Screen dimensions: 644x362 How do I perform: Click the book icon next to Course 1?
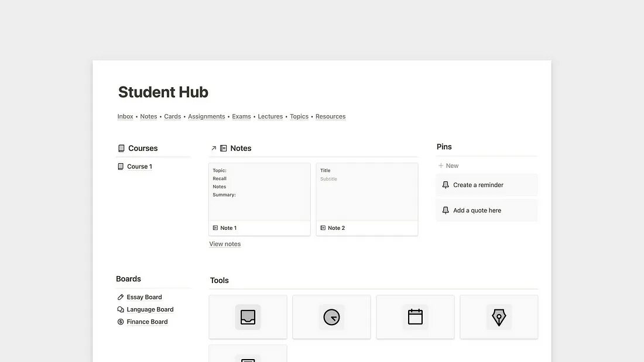pos(121,166)
